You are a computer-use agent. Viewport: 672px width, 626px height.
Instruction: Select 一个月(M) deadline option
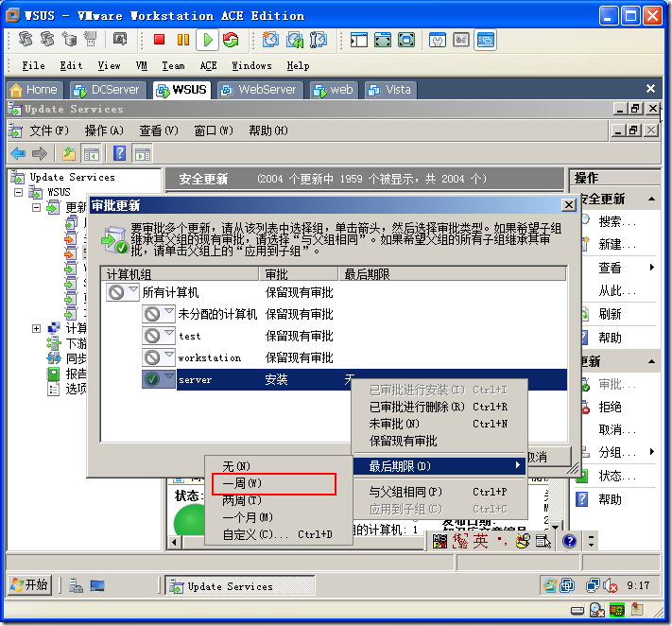[279, 517]
